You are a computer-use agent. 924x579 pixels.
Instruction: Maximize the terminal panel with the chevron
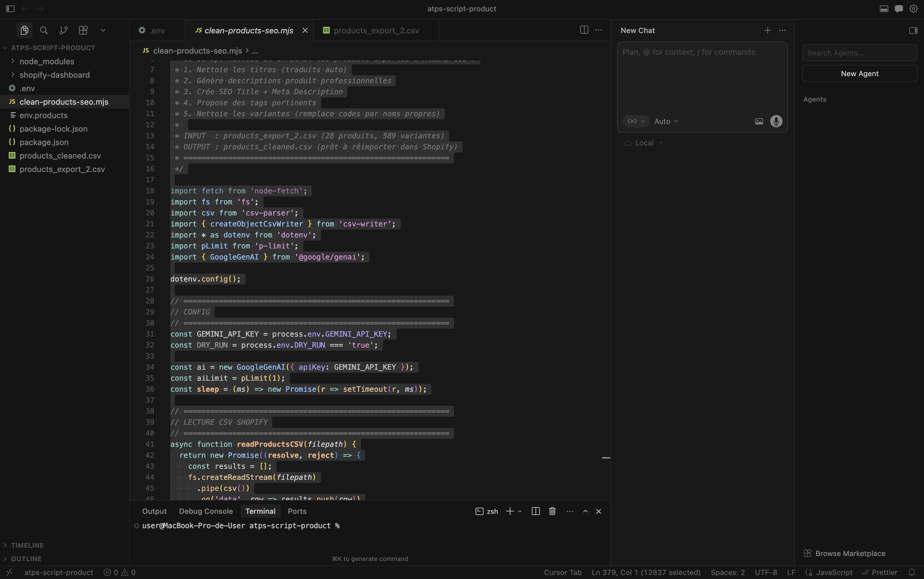585,511
